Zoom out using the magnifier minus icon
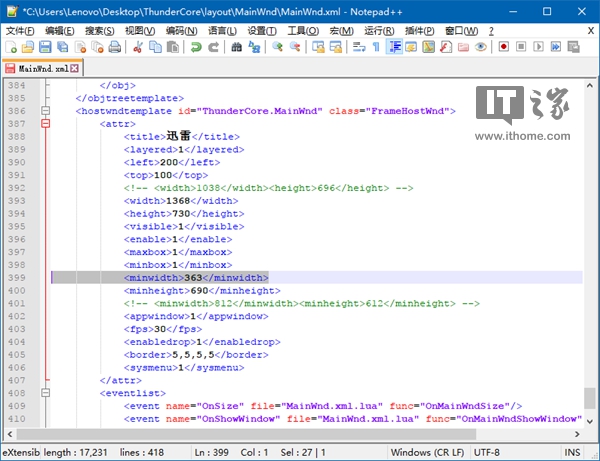This screenshot has width=600, height=461. (295, 47)
